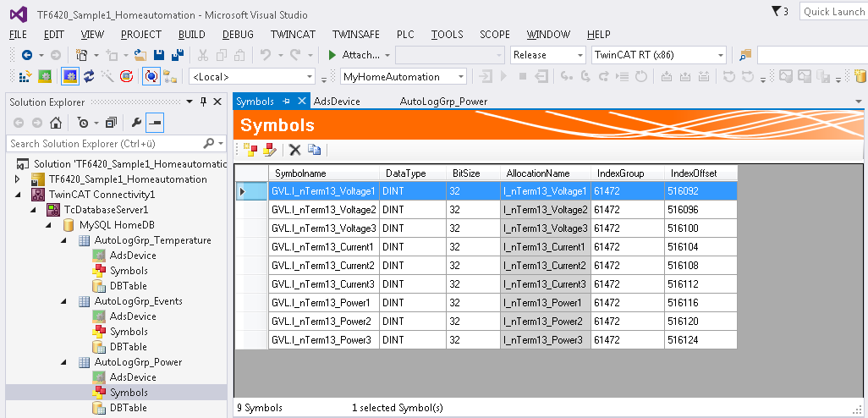The height and width of the screenshot is (418, 868).
Task: Open the SCOPE menu
Action: click(494, 35)
